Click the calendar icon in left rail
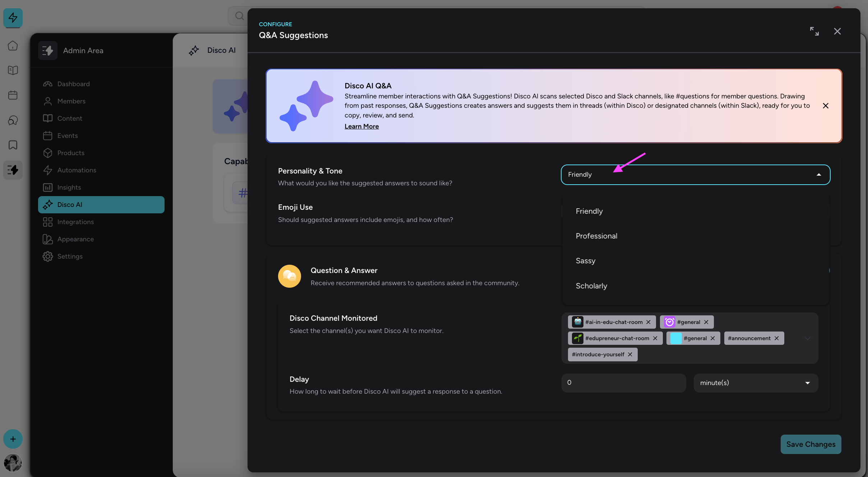This screenshot has height=477, width=868. [13, 95]
